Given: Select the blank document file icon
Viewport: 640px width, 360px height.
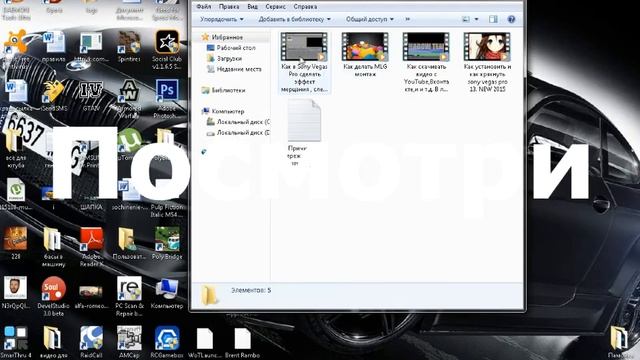Looking at the screenshot, I should pyautogui.click(x=304, y=121).
